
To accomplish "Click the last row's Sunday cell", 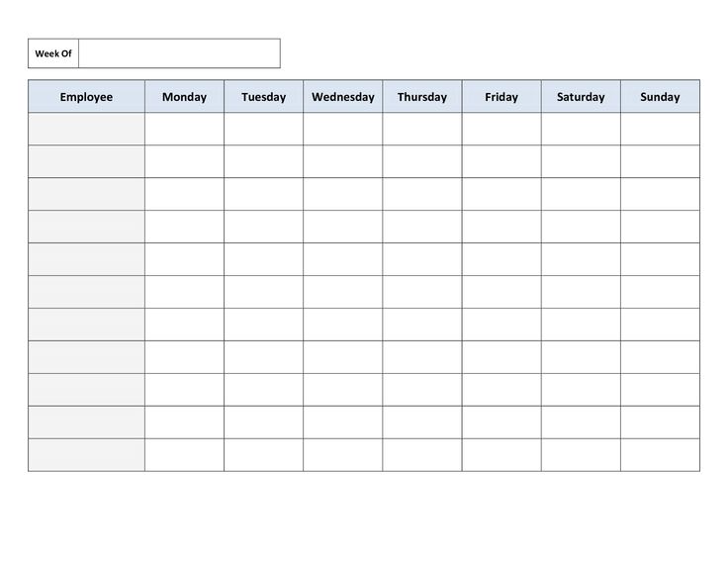I will click(660, 454).
